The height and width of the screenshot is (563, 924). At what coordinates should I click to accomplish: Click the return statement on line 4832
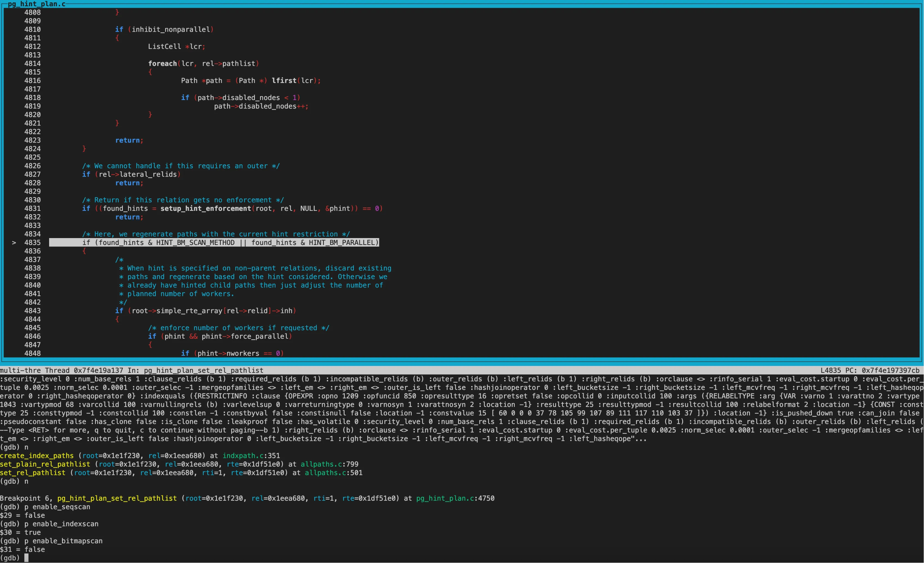[x=129, y=217]
